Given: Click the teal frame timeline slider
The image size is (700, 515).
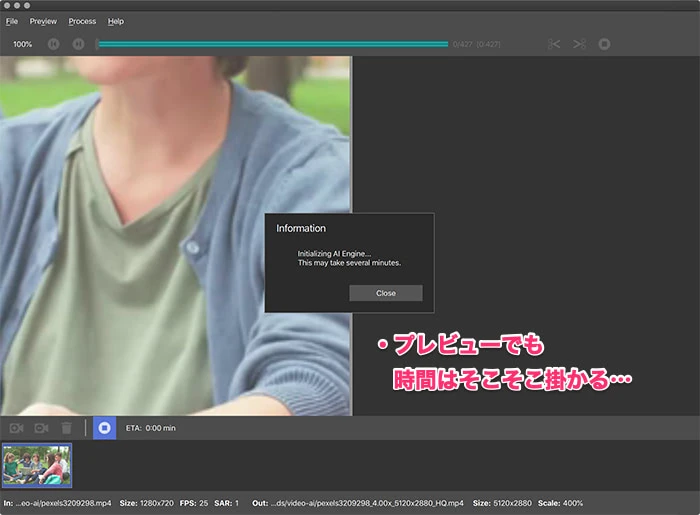Looking at the screenshot, I should pos(272,44).
